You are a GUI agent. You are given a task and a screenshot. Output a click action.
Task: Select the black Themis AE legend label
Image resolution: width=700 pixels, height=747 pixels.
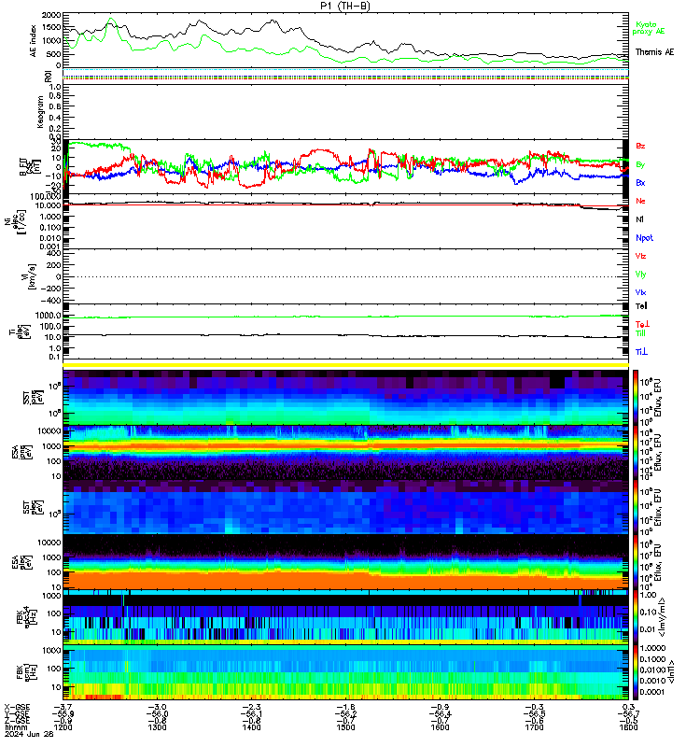click(x=655, y=52)
